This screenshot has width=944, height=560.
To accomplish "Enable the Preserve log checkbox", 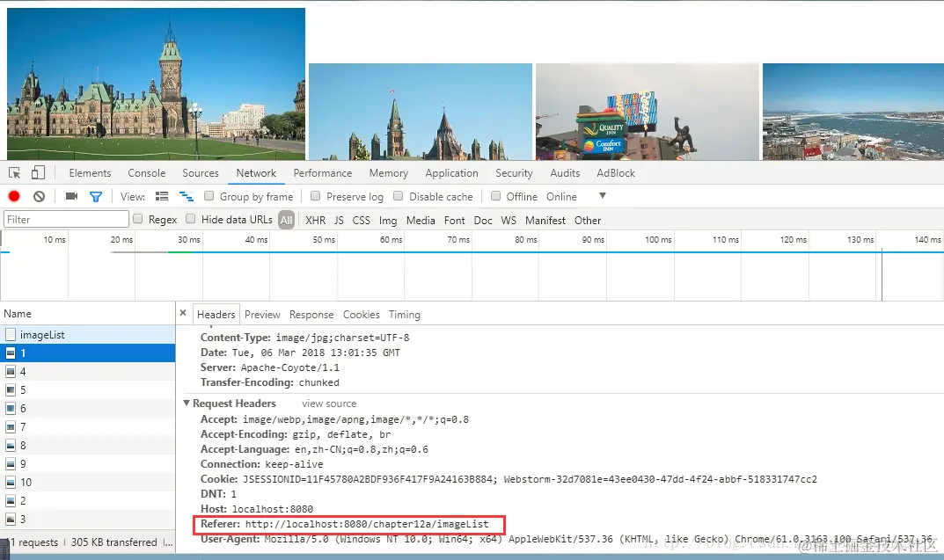I will coord(315,196).
